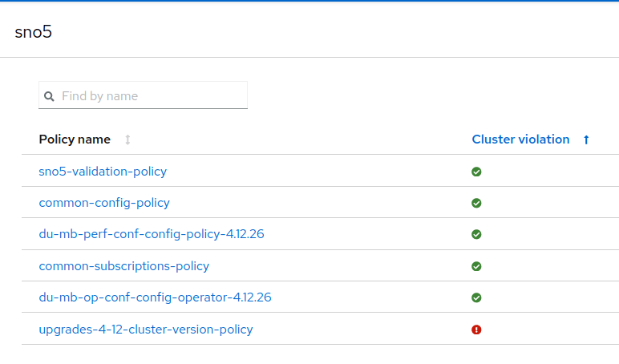Click green check for sno5-validation-policy
The image size is (619, 364).
(x=476, y=172)
